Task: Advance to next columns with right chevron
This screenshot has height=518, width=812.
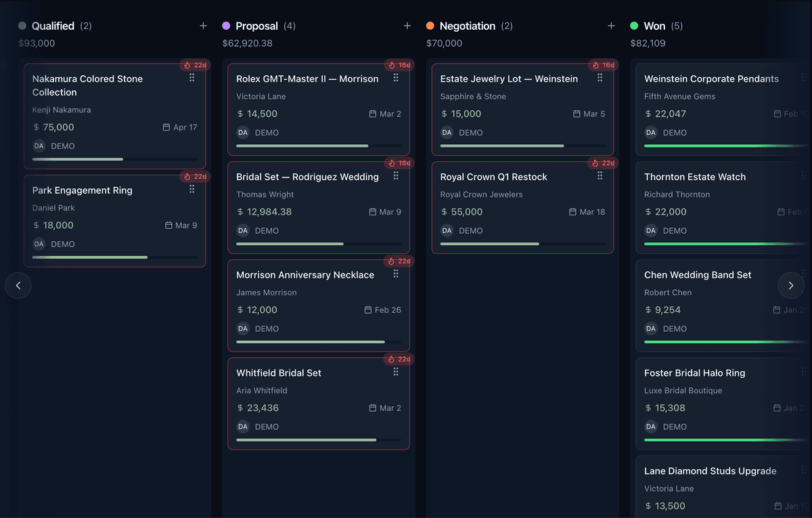Action: [791, 286]
